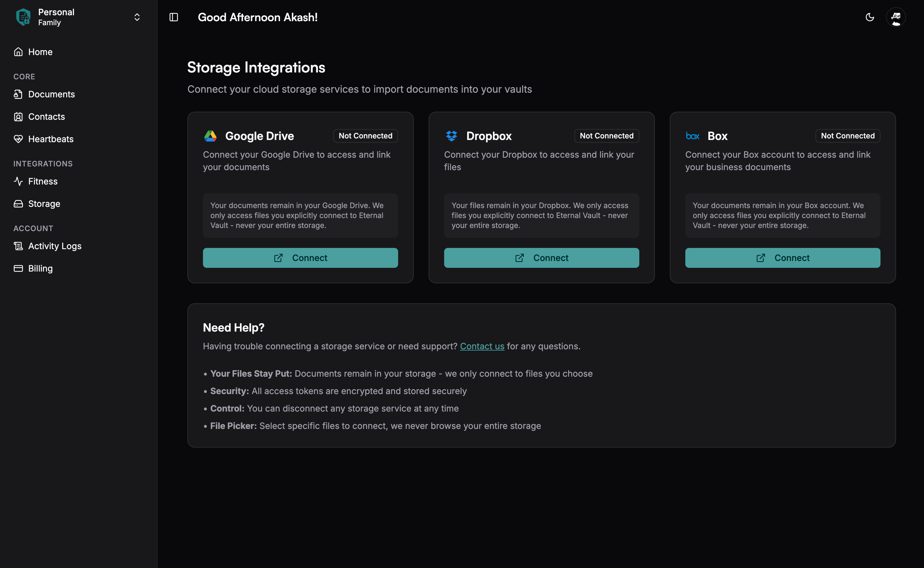Open Contacts in the sidebar
Screen dimensions: 924x568
coord(78,116)
